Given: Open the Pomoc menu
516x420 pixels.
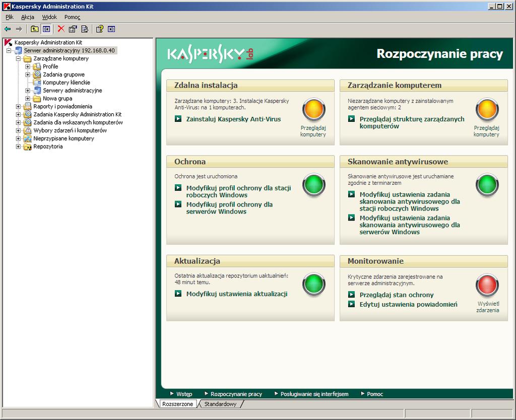Looking at the screenshot, I should (x=72, y=17).
